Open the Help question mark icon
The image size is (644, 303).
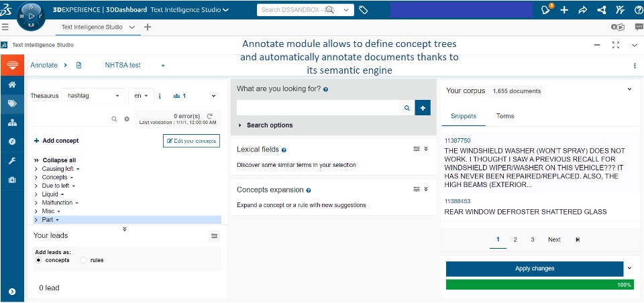pyautogui.click(x=639, y=10)
